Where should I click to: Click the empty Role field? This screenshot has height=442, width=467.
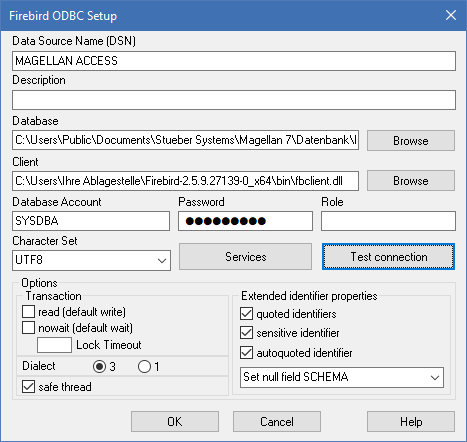coord(388,221)
